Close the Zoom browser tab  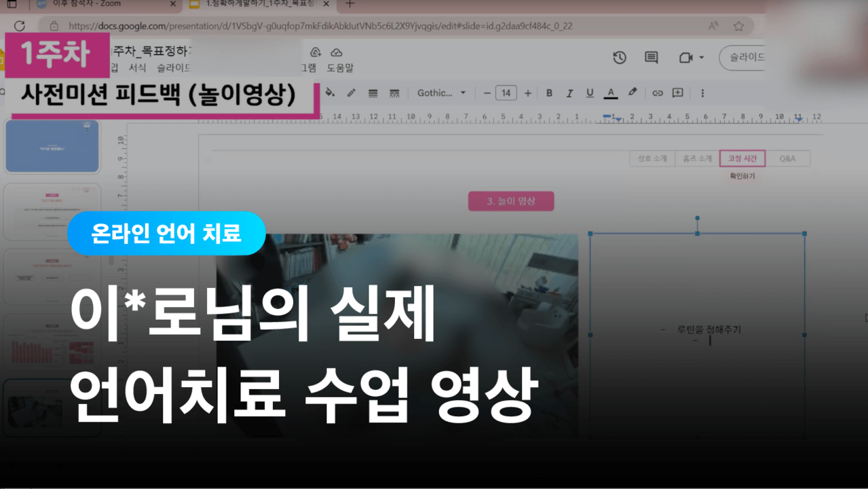pos(172,4)
